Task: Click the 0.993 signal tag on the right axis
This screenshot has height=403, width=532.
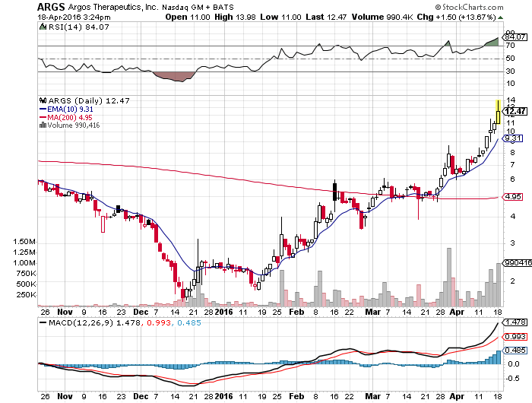Action: 515,336
